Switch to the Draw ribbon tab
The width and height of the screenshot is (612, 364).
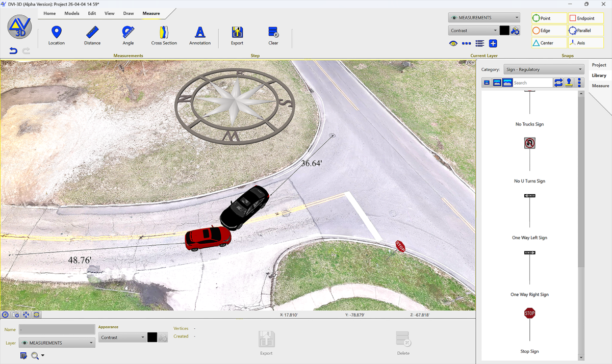pyautogui.click(x=129, y=13)
